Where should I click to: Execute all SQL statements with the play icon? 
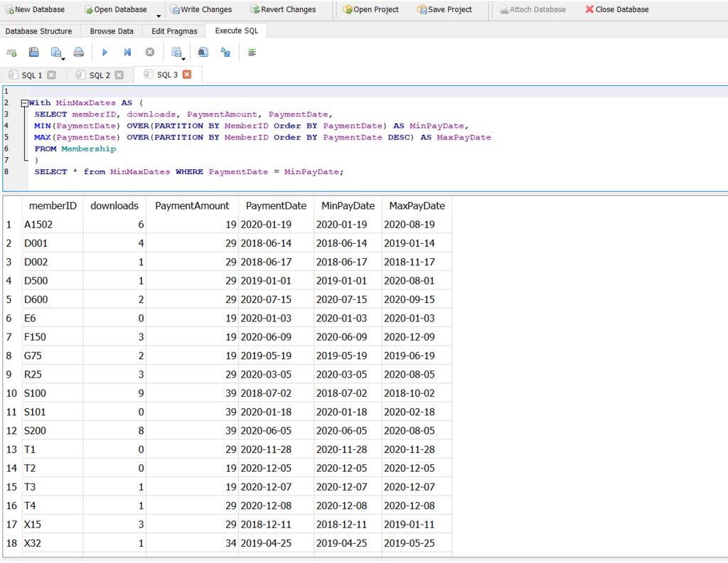coord(104,52)
